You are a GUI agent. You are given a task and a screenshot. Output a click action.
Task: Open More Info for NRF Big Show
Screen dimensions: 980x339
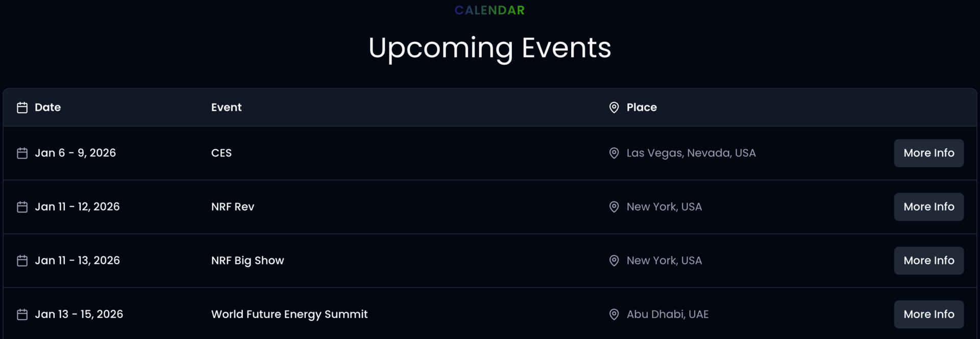(x=928, y=260)
